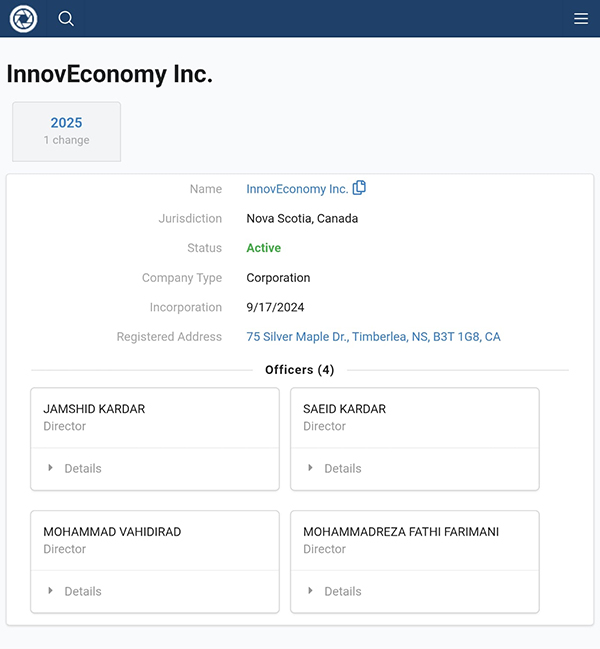Click the Nova Scotia, Canada jurisdiction value
This screenshot has height=649, width=600.
click(x=302, y=218)
